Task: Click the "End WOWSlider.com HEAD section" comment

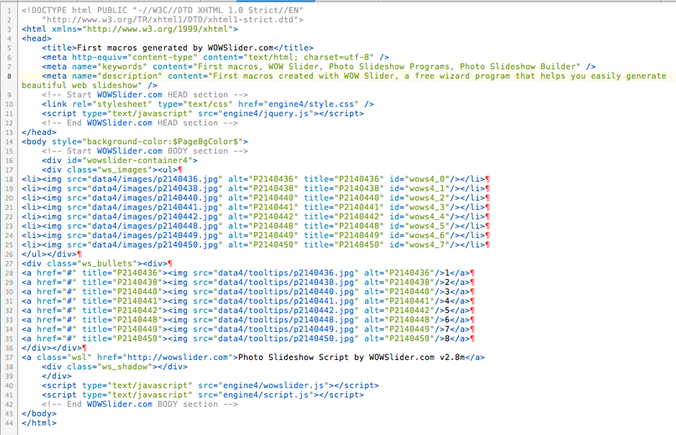Action: point(140,123)
